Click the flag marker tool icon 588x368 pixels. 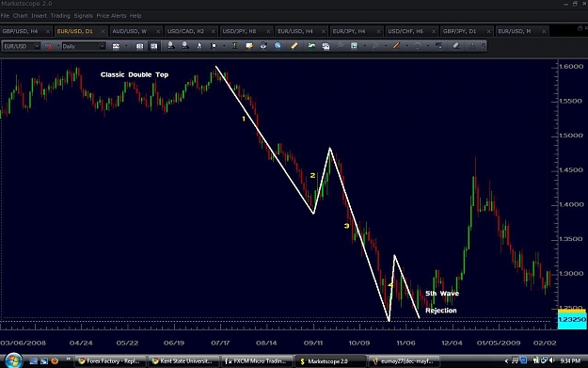(x=214, y=46)
